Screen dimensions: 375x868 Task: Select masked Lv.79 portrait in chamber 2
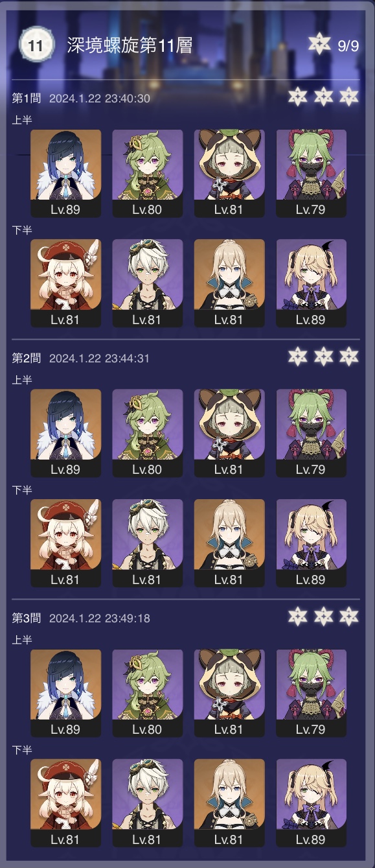tap(311, 433)
